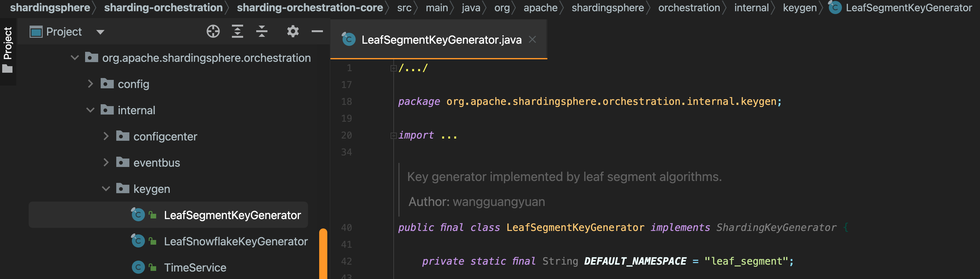The height and width of the screenshot is (279, 980).
Task: Click the class icon beside LeafSnowflakeKeyGenerator
Action: 138,241
